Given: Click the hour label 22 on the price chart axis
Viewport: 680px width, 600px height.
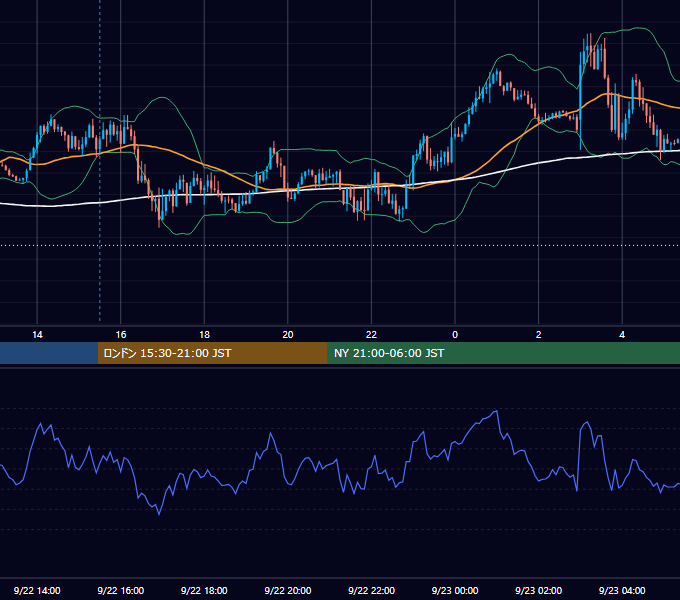Looking at the screenshot, I should pyautogui.click(x=371, y=335).
